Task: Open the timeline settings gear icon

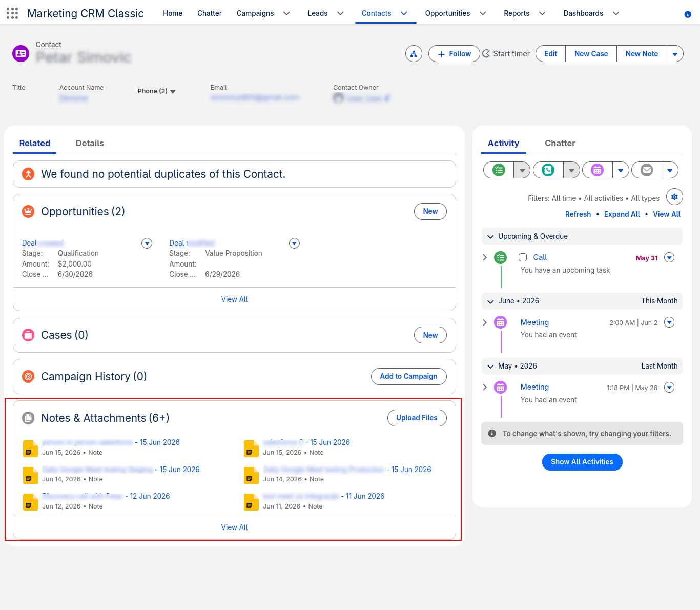Action: tap(674, 197)
